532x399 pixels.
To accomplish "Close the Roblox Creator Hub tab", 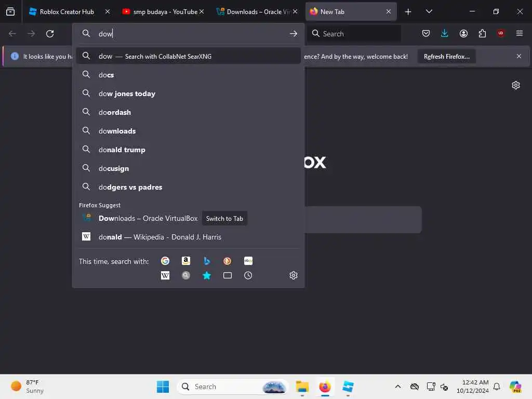I will 108,11.
